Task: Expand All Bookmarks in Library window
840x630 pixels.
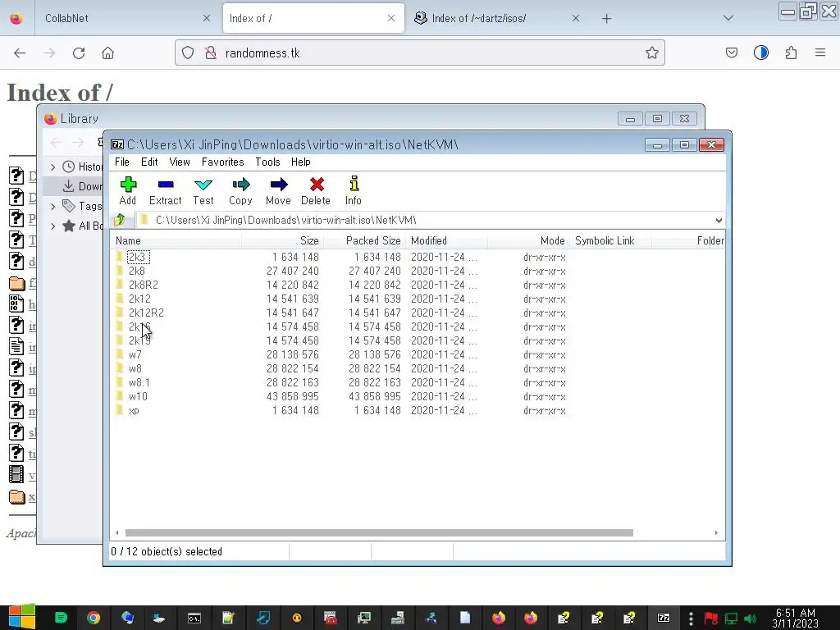Action: tap(52, 226)
